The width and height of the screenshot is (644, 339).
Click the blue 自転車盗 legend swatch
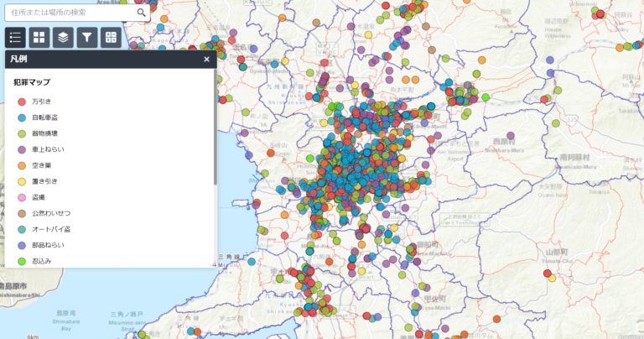[22, 117]
